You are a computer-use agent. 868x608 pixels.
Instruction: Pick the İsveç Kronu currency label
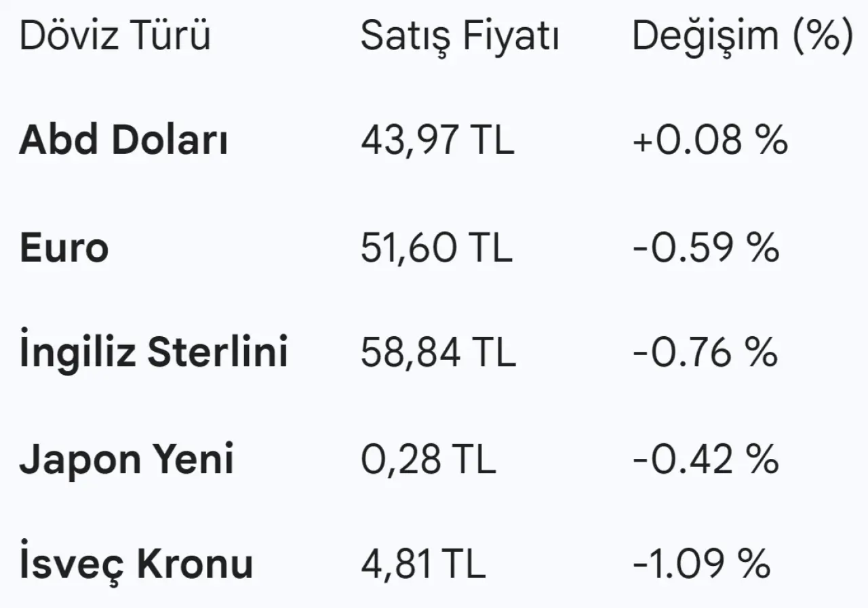pos(136,564)
